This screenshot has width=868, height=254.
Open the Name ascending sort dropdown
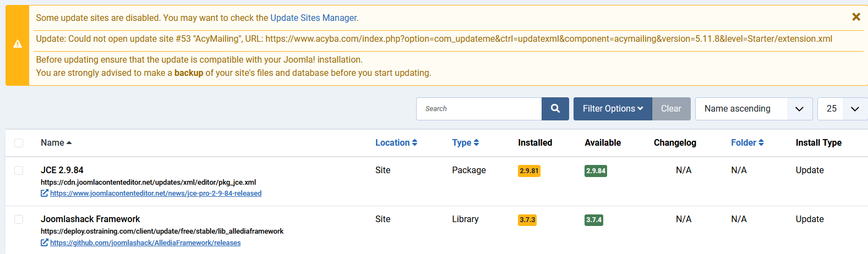pyautogui.click(x=754, y=109)
